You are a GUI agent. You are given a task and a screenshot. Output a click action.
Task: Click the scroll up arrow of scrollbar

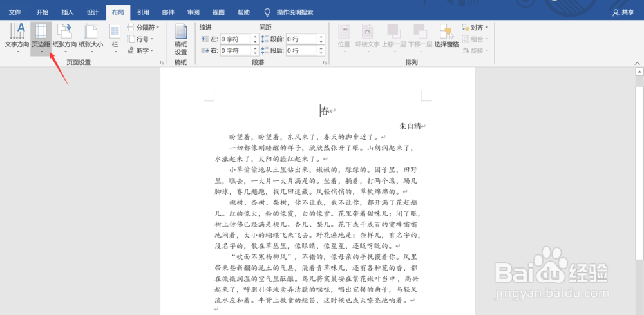(639, 72)
